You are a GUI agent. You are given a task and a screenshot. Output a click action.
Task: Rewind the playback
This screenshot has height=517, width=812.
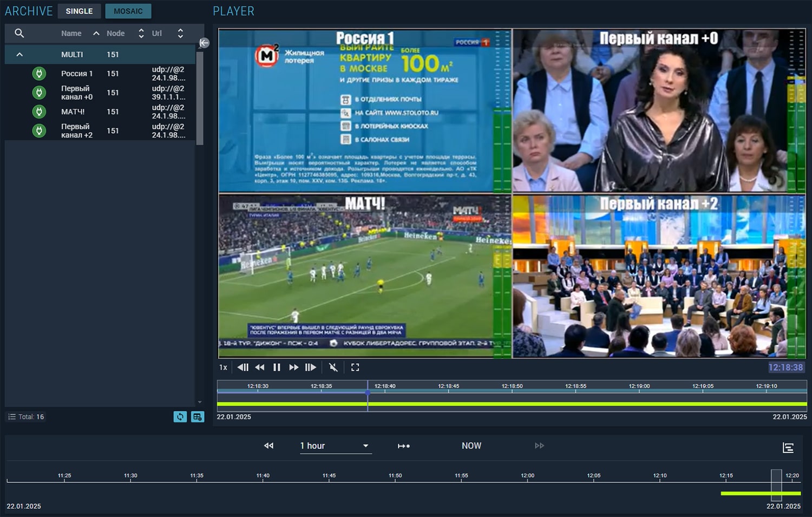pyautogui.click(x=260, y=367)
